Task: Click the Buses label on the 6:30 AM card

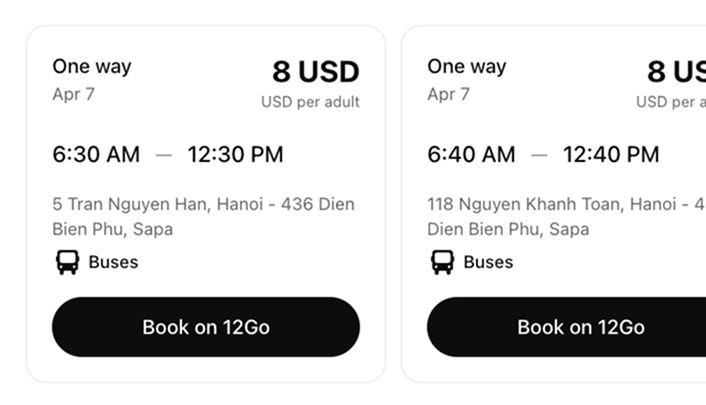Action: pyautogui.click(x=113, y=263)
